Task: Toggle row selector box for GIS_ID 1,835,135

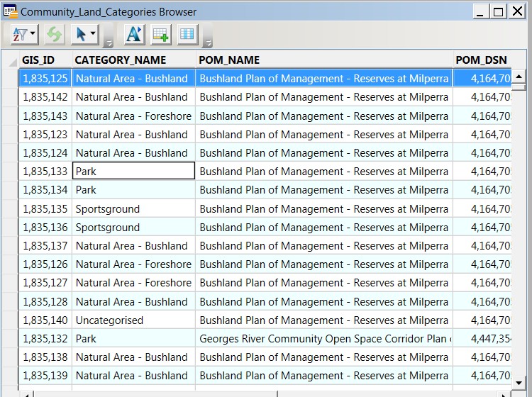Action: pyautogui.click(x=9, y=209)
